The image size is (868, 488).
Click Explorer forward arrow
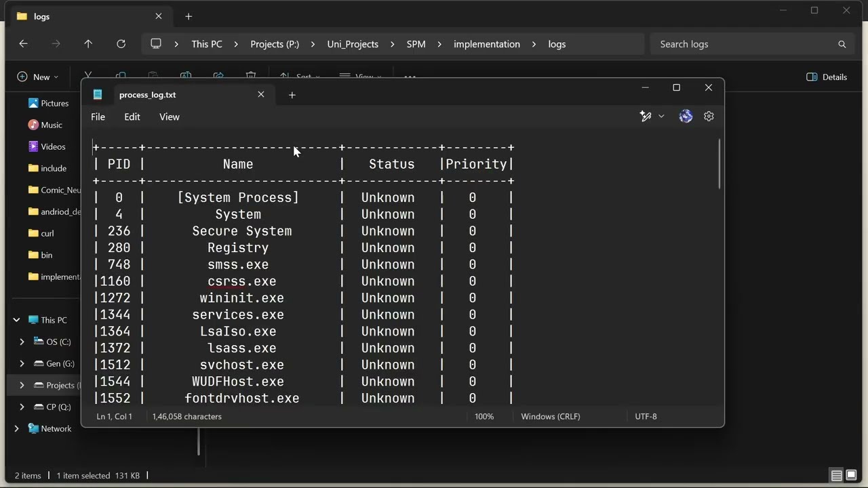[56, 44]
